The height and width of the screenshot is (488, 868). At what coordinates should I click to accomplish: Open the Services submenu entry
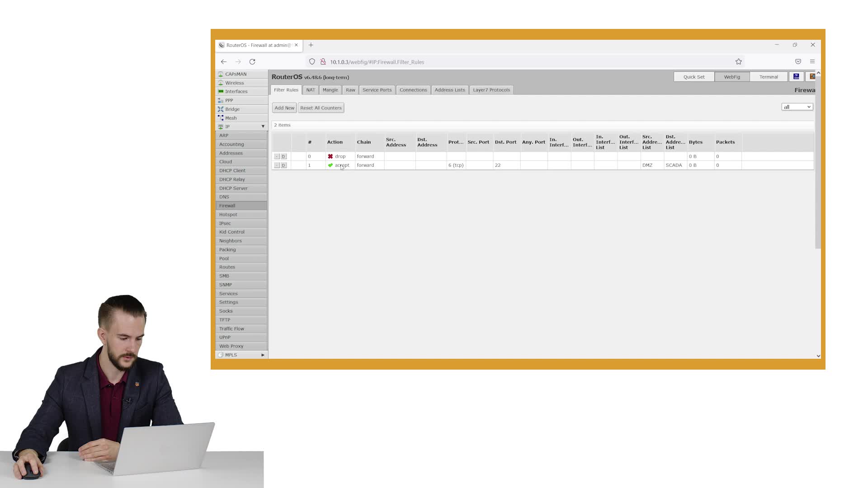click(x=241, y=294)
